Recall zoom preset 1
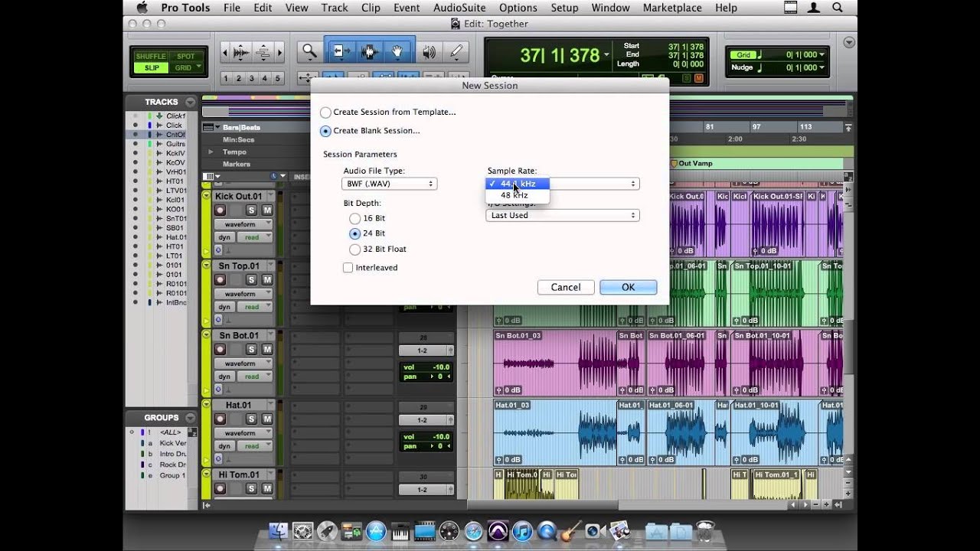Viewport: 980px width, 551px height. click(x=226, y=78)
